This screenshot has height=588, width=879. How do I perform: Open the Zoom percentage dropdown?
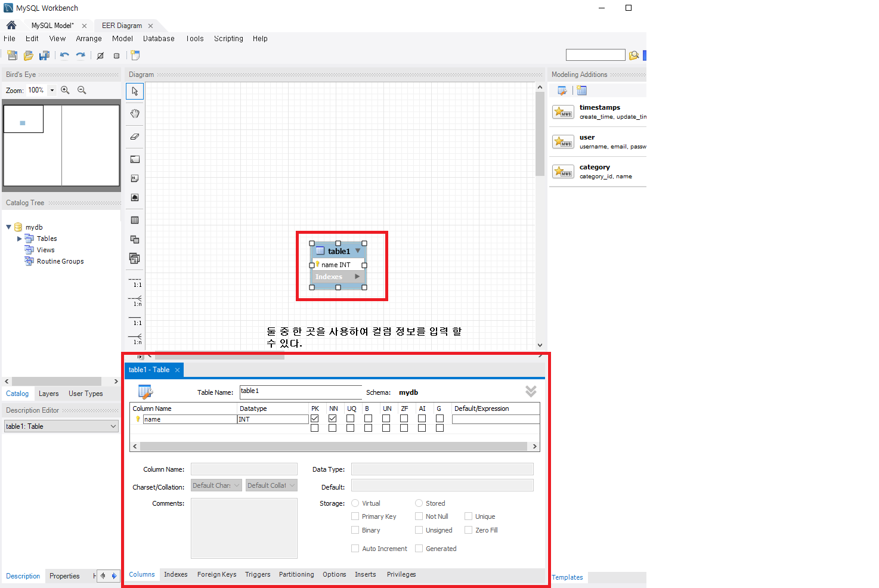coord(52,90)
